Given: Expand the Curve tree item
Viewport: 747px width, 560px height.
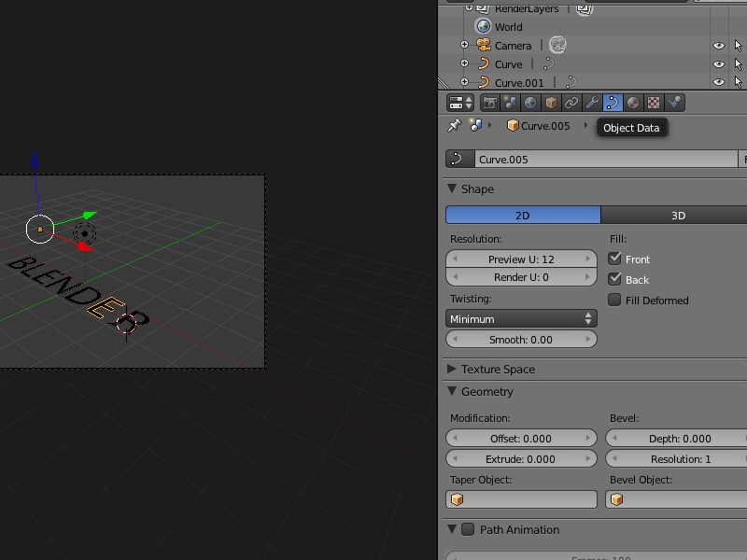Looking at the screenshot, I should click(464, 63).
